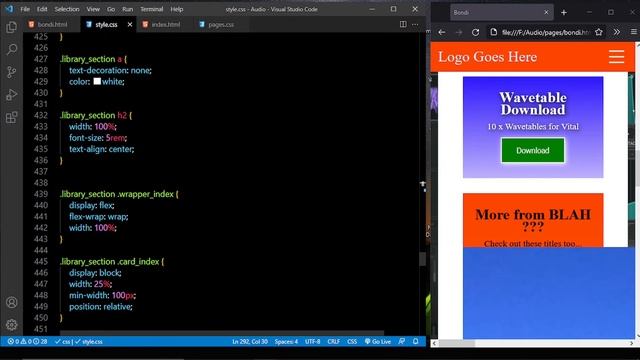Click the editor vertical scrollbar thumb
The width and height of the screenshot is (640, 360).
click(422, 259)
